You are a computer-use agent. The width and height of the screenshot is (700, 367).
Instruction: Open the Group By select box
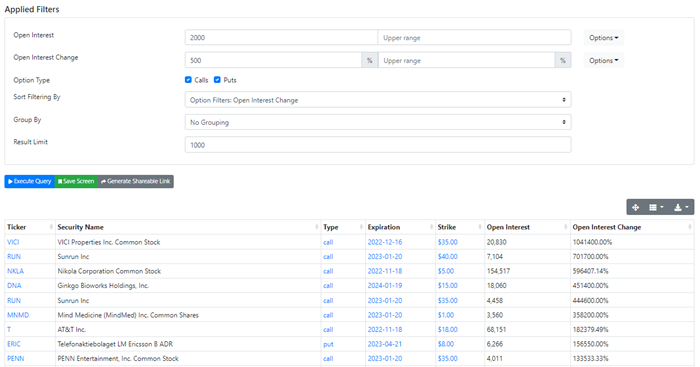coord(378,122)
